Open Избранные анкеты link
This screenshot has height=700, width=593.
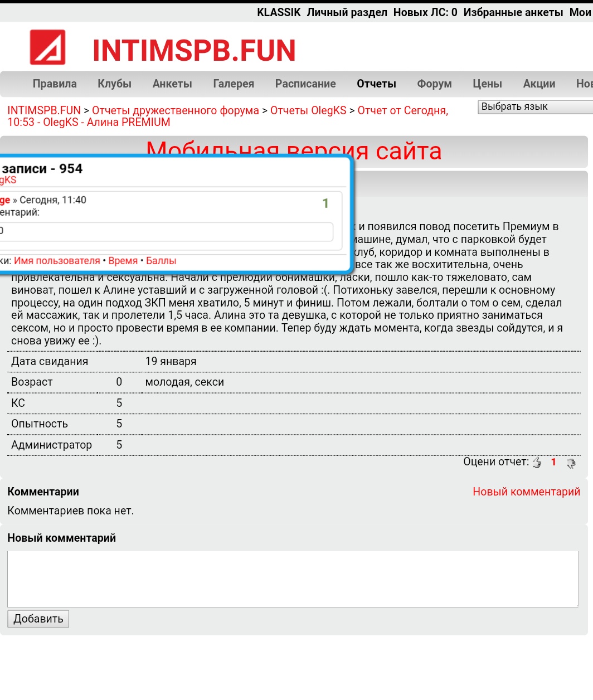pos(513,12)
